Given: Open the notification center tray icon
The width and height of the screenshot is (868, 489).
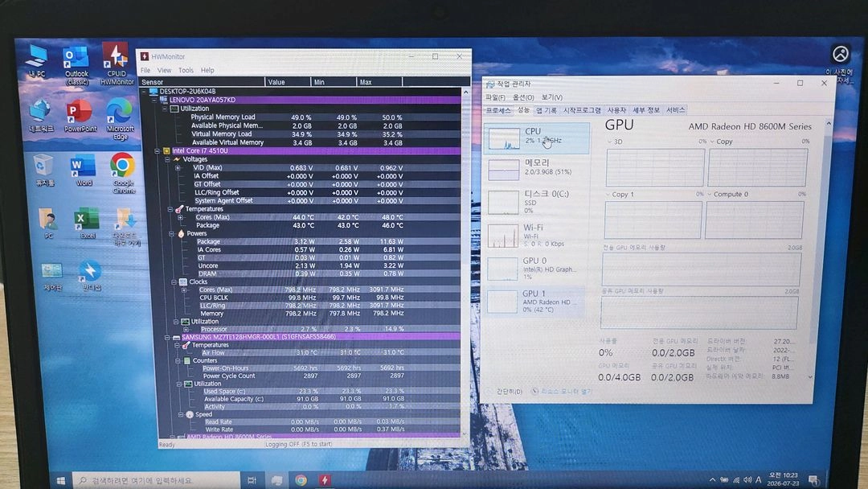Looking at the screenshot, I should pos(813,479).
